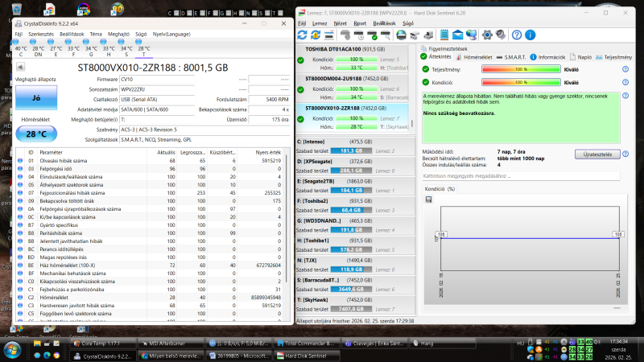Viewport: 644px width, 362px height.
Task: Select TOSHIBA DT01ACA100 disk in Sentinel list
Action: coord(353,60)
